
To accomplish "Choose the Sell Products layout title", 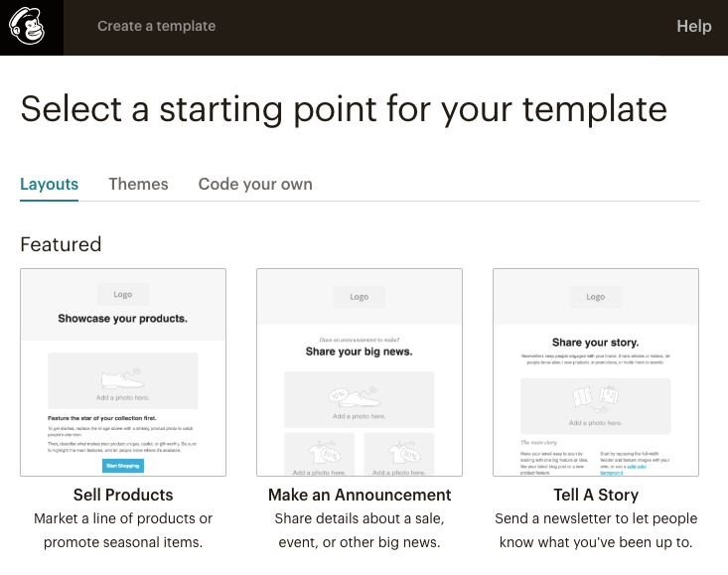I will pyautogui.click(x=123, y=495).
